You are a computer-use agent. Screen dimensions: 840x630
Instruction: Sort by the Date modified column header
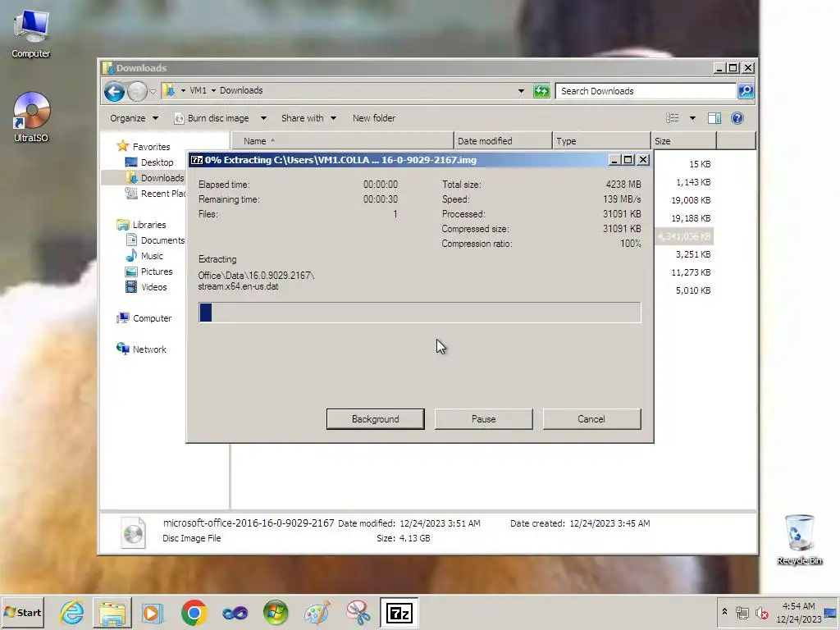coord(503,141)
